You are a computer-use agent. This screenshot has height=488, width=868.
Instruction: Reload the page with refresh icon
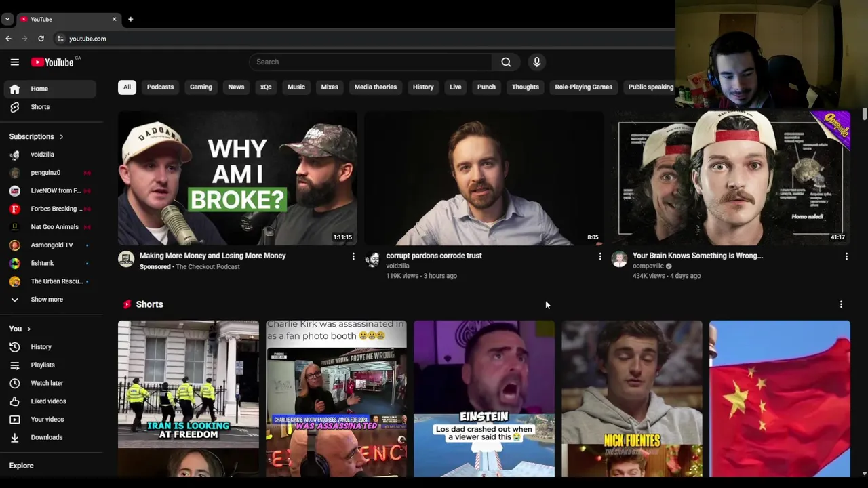pyautogui.click(x=41, y=39)
